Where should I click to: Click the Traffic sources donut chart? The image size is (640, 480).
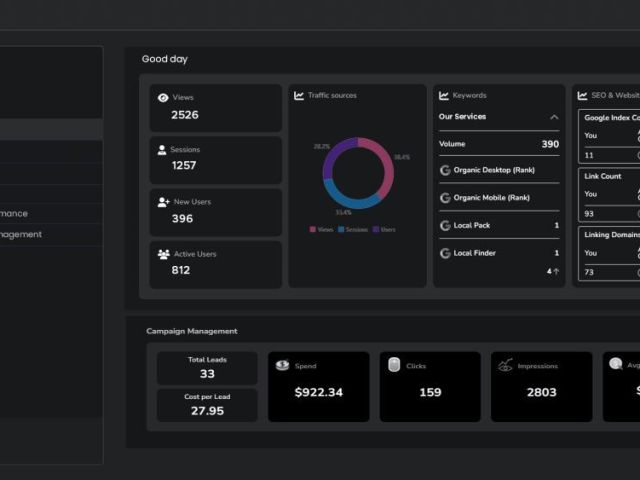[x=358, y=173]
